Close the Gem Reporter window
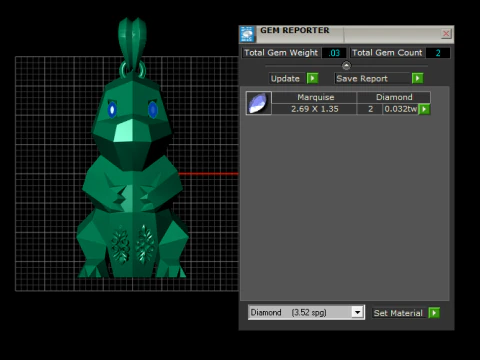The height and width of the screenshot is (360, 480). [446, 34]
